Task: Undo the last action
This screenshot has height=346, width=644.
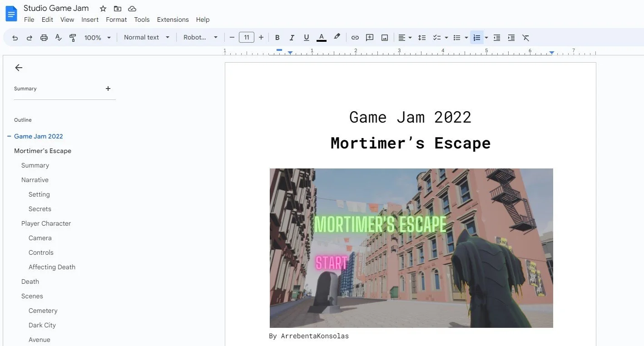Action: click(15, 38)
